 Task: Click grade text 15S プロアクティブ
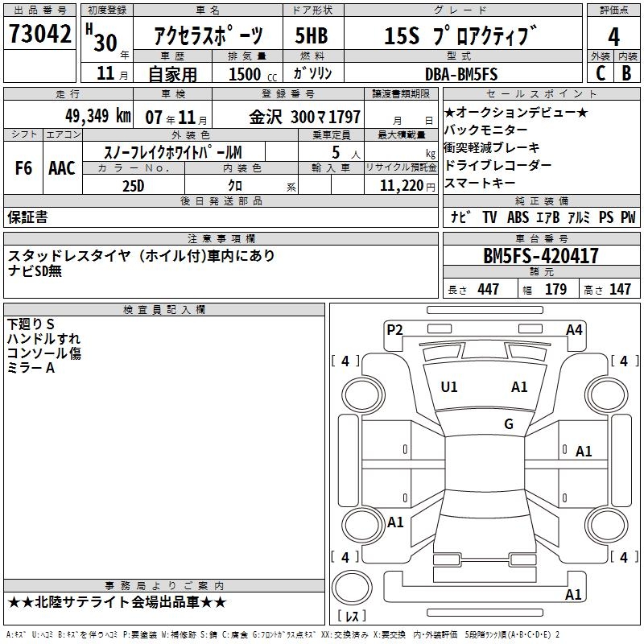(460, 35)
